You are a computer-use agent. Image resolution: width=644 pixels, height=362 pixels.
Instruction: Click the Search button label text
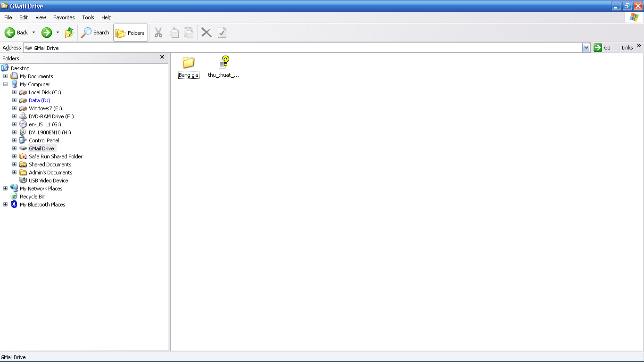(101, 33)
